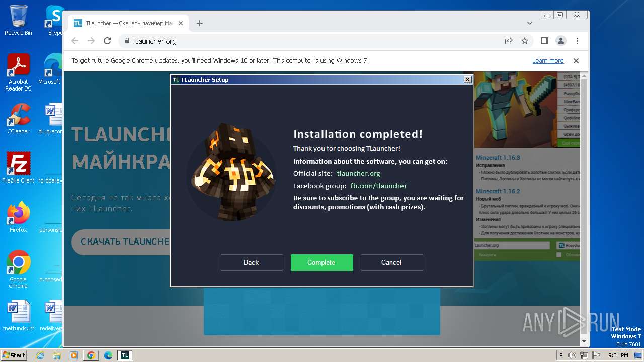Open Chrome's three-dot menu
Image resolution: width=644 pixels, height=362 pixels.
coord(577,41)
